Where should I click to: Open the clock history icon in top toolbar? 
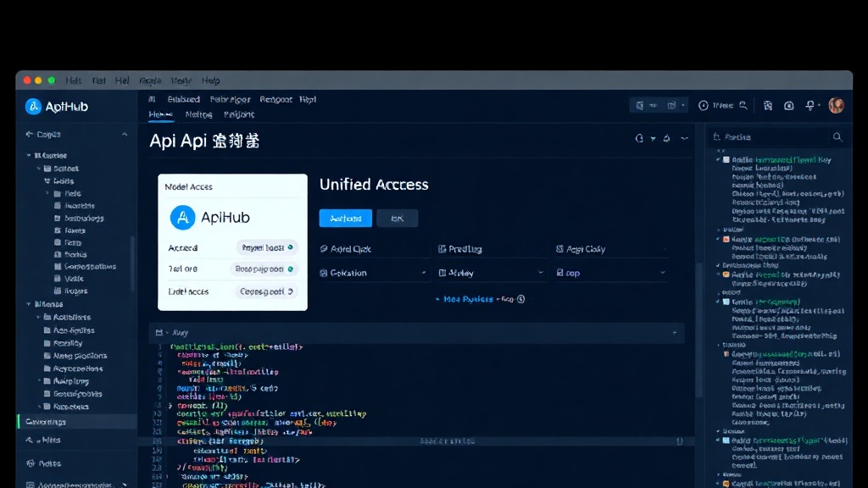pos(703,105)
